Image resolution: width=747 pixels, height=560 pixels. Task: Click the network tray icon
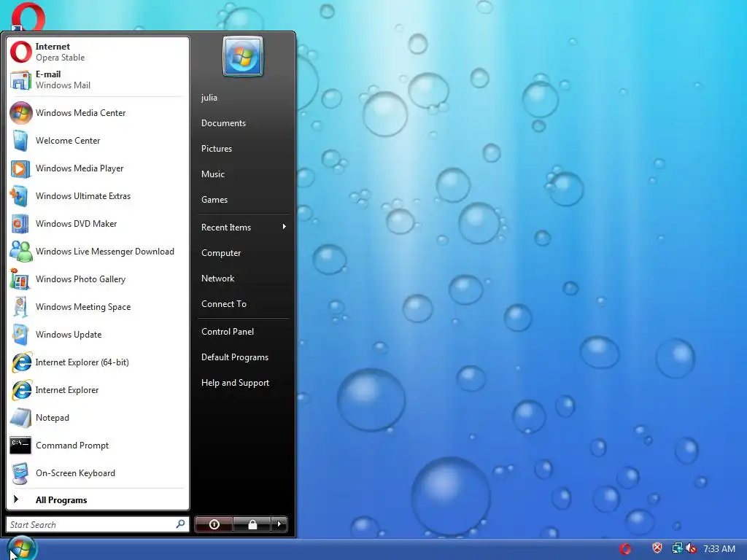[677, 548]
